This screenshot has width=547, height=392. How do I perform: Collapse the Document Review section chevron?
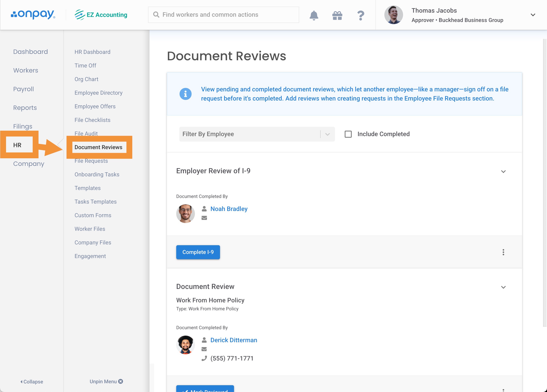[x=503, y=287]
